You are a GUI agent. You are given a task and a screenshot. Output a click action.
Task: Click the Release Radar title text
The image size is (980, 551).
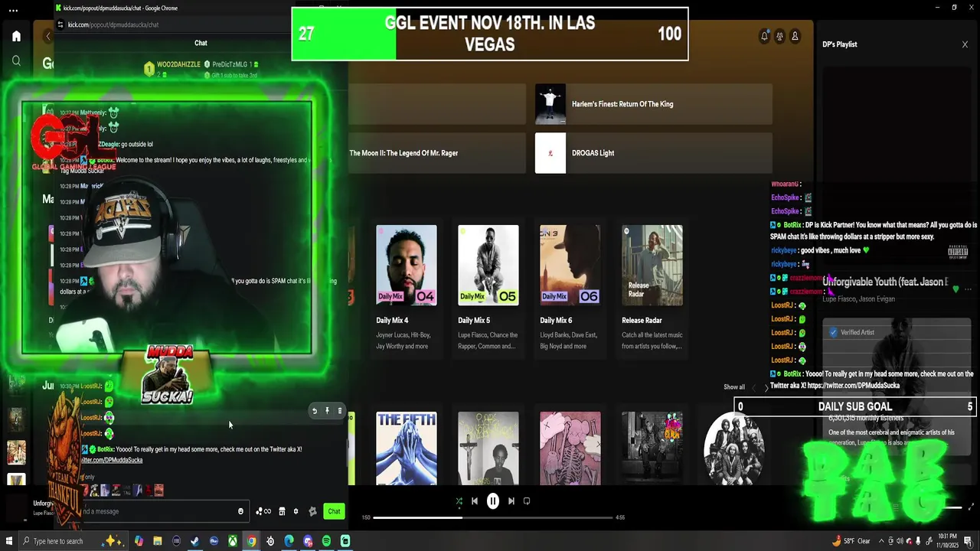click(x=642, y=321)
